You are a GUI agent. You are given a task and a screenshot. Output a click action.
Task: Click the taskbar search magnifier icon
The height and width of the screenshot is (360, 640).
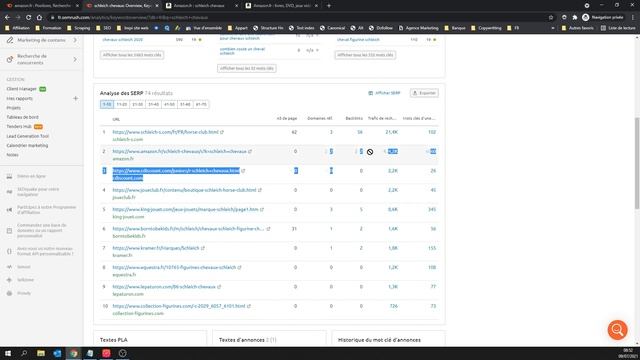(24, 353)
